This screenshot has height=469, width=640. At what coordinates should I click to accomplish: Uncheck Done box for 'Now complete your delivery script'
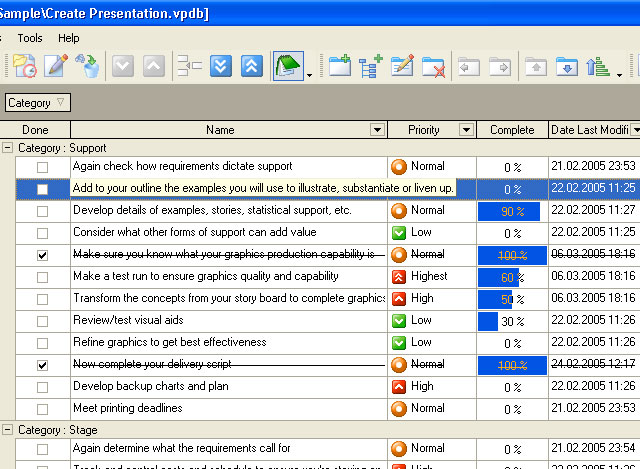[42, 365]
